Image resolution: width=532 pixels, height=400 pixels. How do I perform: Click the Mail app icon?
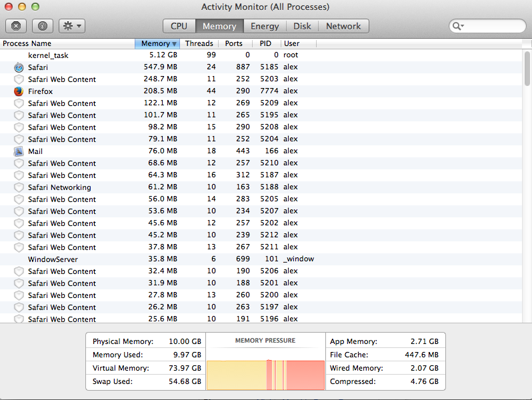(x=19, y=151)
